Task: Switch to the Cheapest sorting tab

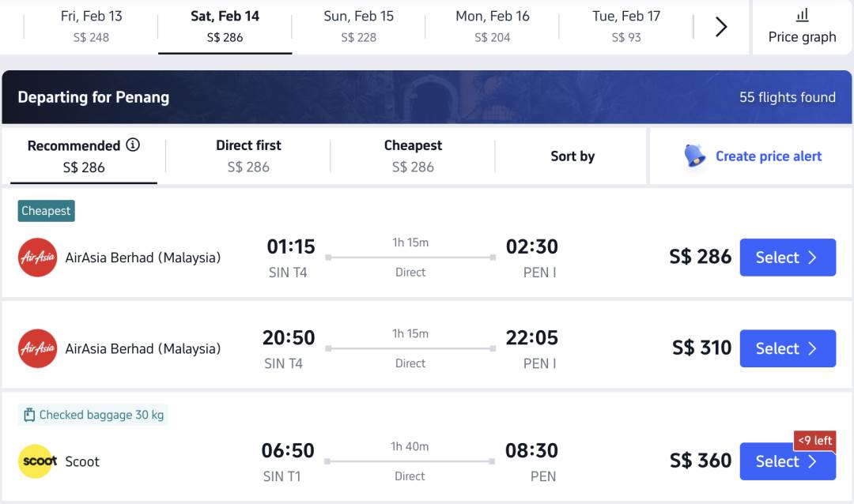Action: [x=413, y=156]
